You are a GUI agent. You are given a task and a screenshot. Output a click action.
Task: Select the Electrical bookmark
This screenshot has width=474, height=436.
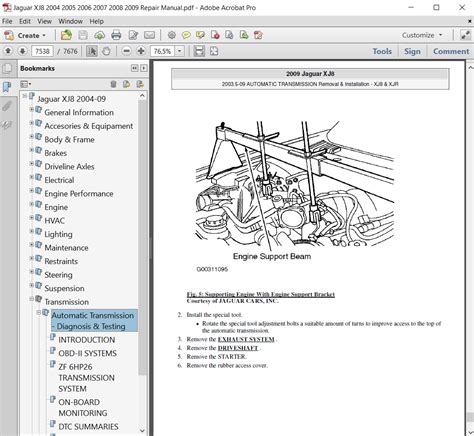(x=59, y=180)
